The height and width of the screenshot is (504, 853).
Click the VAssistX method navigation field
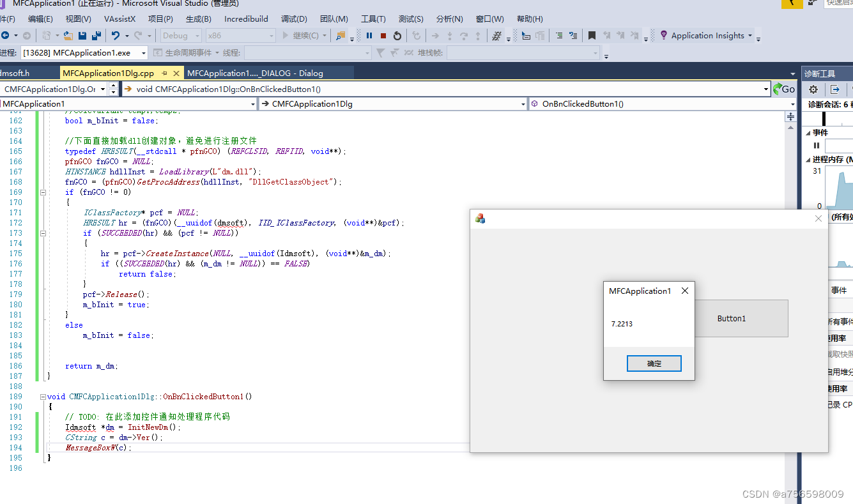point(445,89)
